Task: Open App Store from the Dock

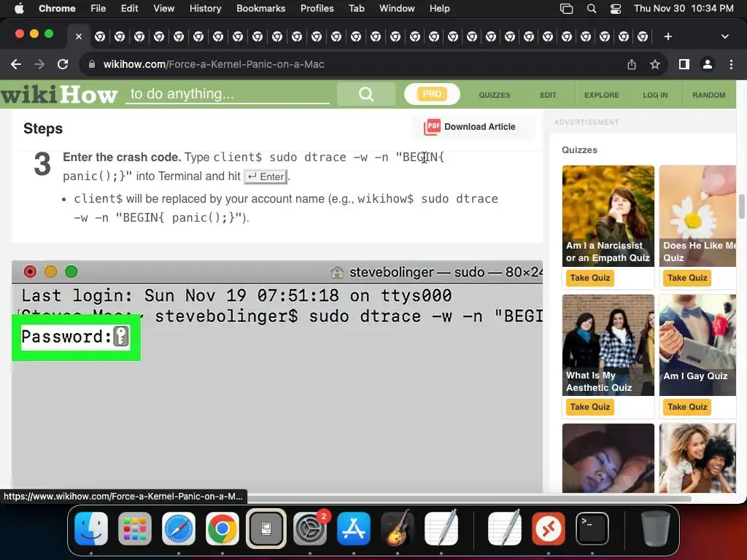Action: click(354, 528)
